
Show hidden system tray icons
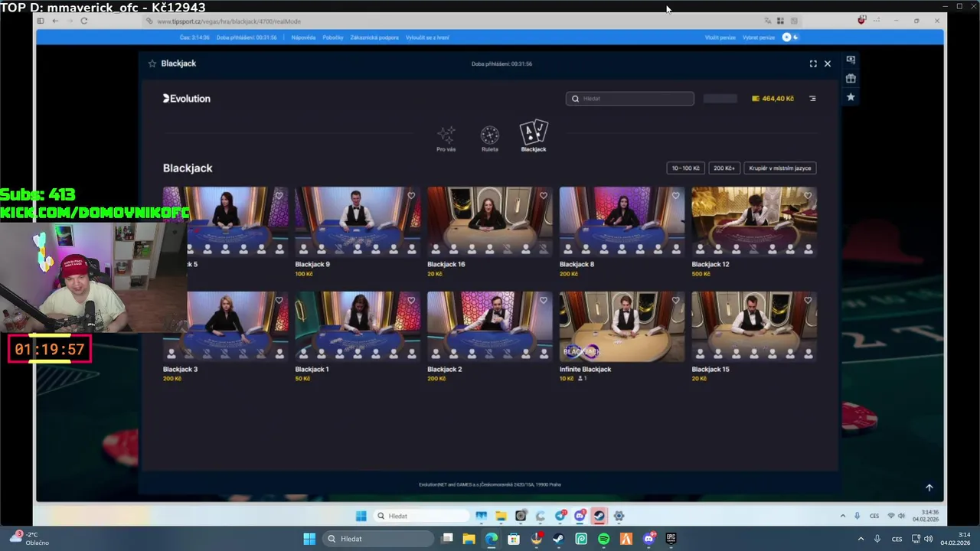pos(861,539)
